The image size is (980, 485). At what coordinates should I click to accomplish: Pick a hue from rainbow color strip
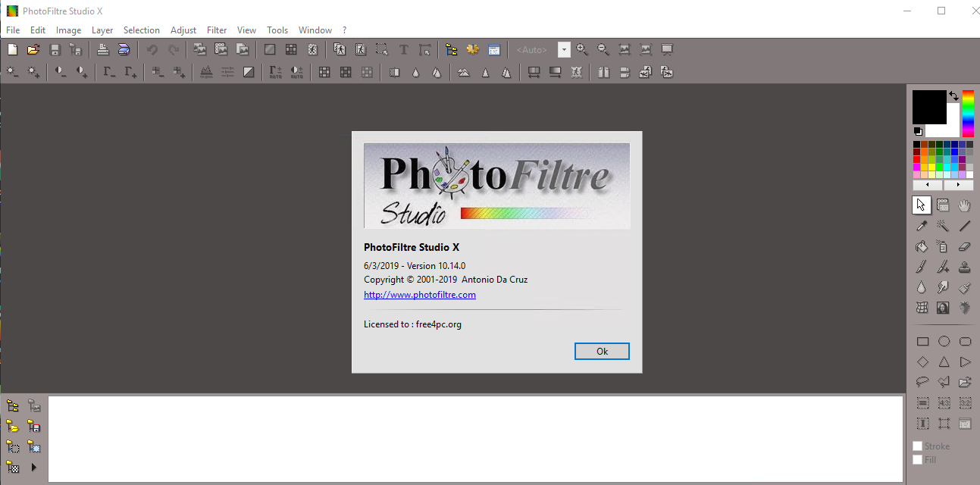coord(968,114)
